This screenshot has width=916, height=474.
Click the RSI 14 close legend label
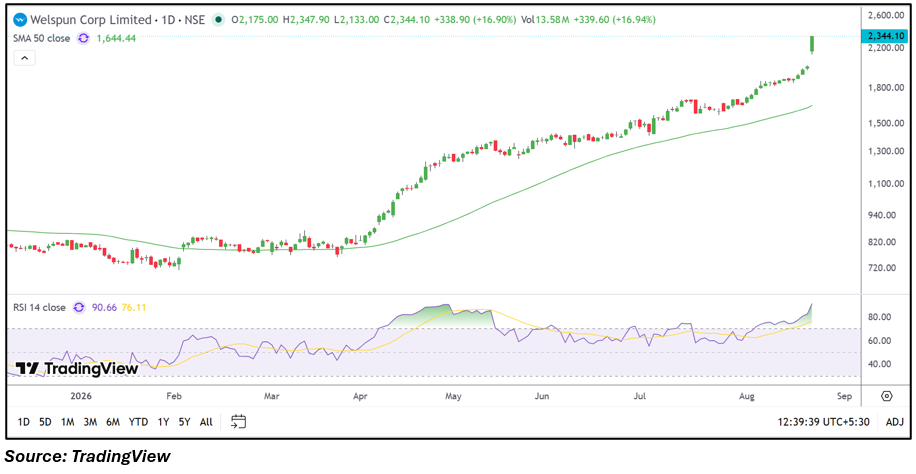point(39,307)
